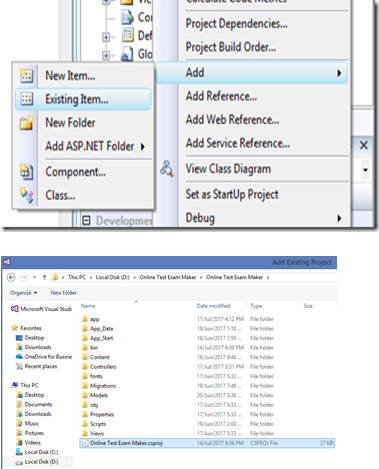Collapse the Development section minus box

click(x=86, y=220)
